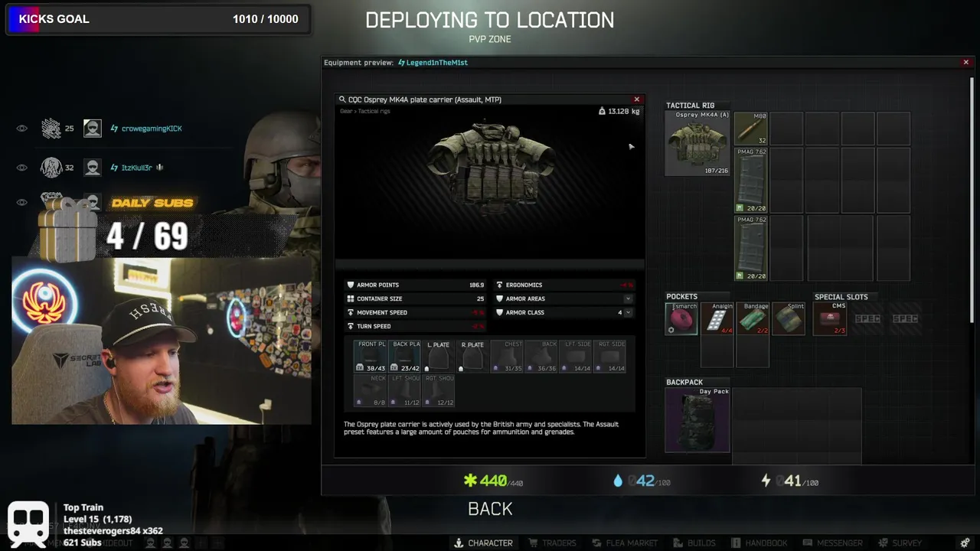The image size is (980, 551).
Task: Click the first empty SPEC special slot
Action: click(x=867, y=318)
